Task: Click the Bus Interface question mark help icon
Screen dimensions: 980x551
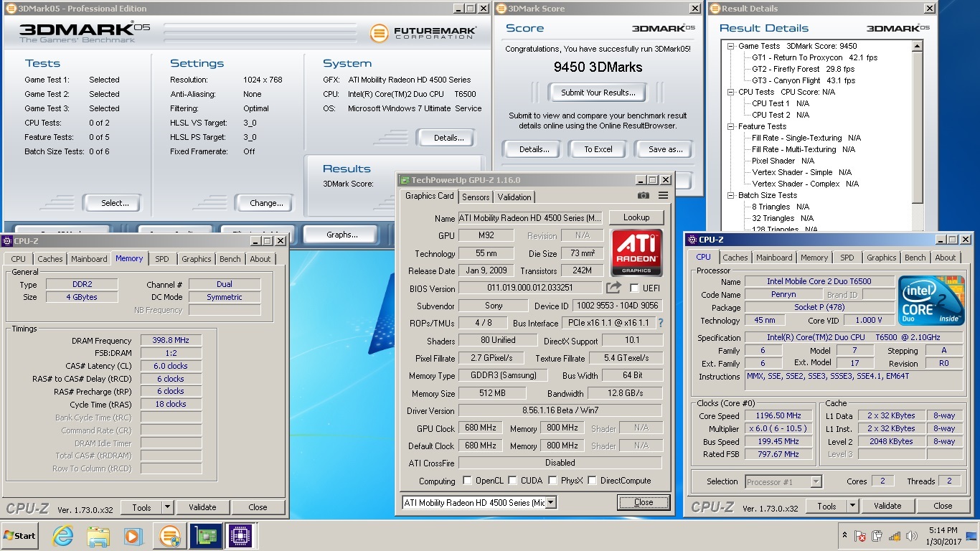Action: pos(661,323)
